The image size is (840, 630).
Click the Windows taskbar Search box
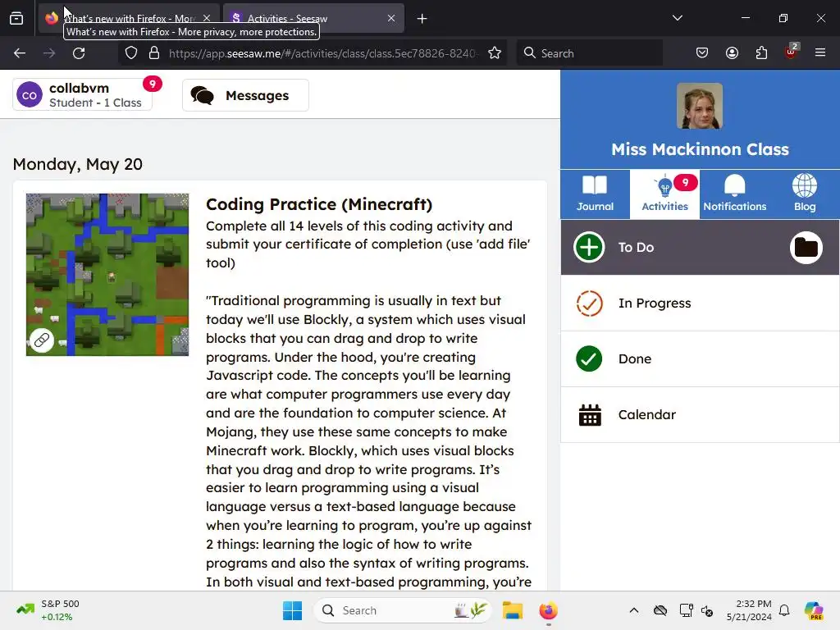[403, 610]
